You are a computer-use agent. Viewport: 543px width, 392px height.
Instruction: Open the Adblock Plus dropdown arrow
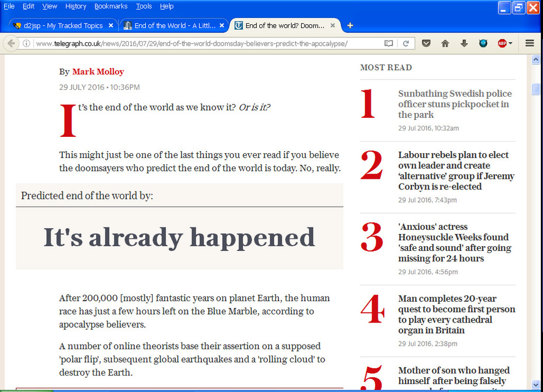(x=511, y=43)
